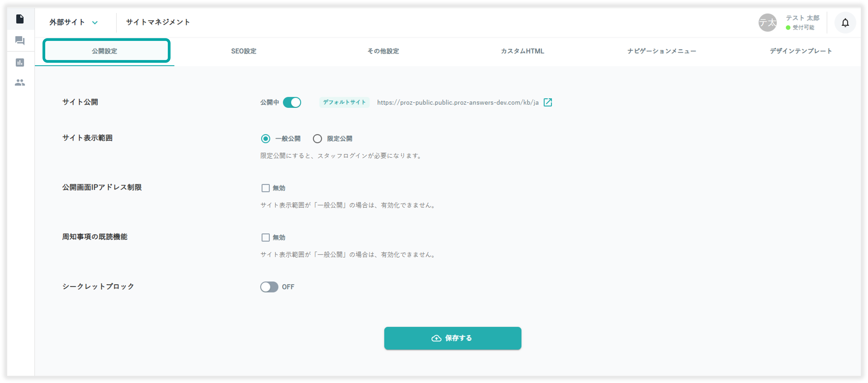This screenshot has width=868, height=383.
Task: Switch to the SEO設定 tab
Action: coord(244,51)
